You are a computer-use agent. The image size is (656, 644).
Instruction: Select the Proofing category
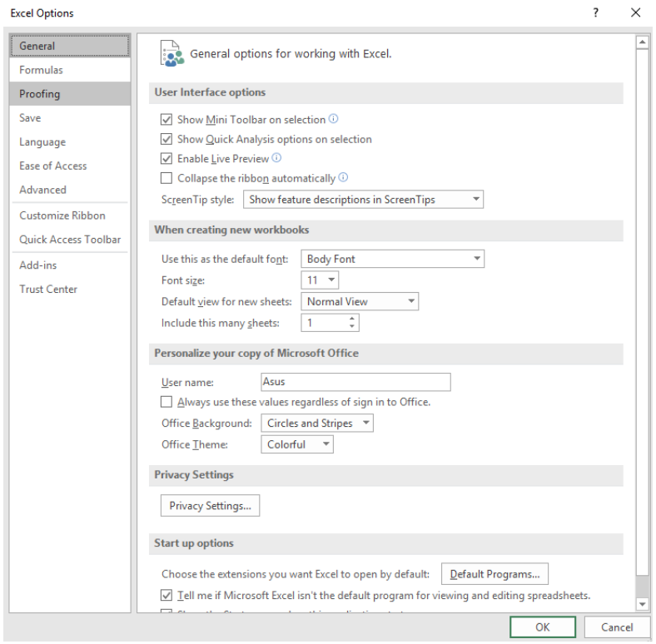[x=70, y=94]
